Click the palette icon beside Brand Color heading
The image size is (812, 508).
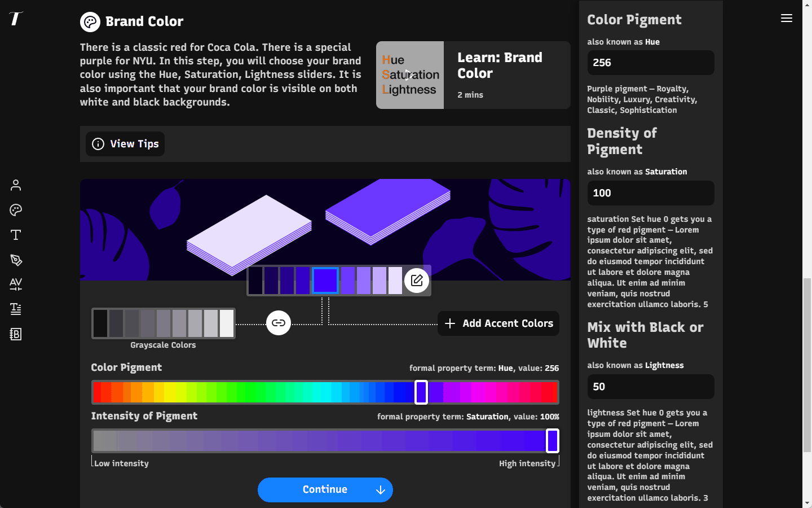point(90,22)
